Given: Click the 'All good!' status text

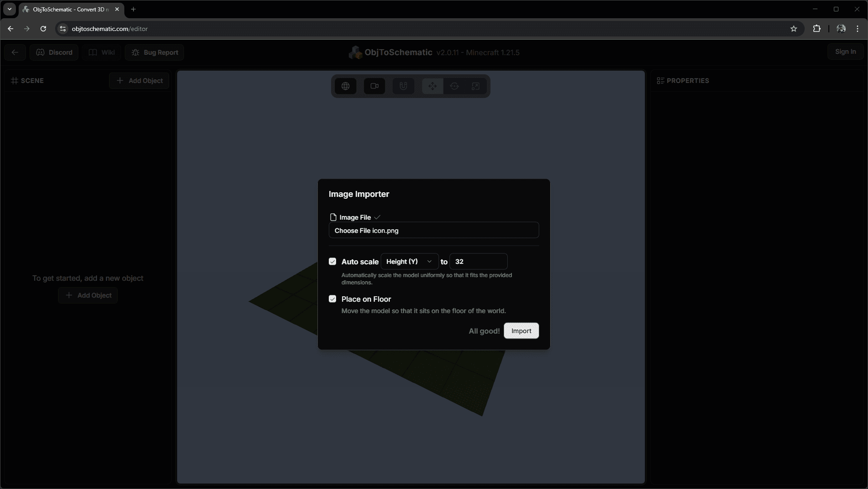Looking at the screenshot, I should pyautogui.click(x=484, y=331).
